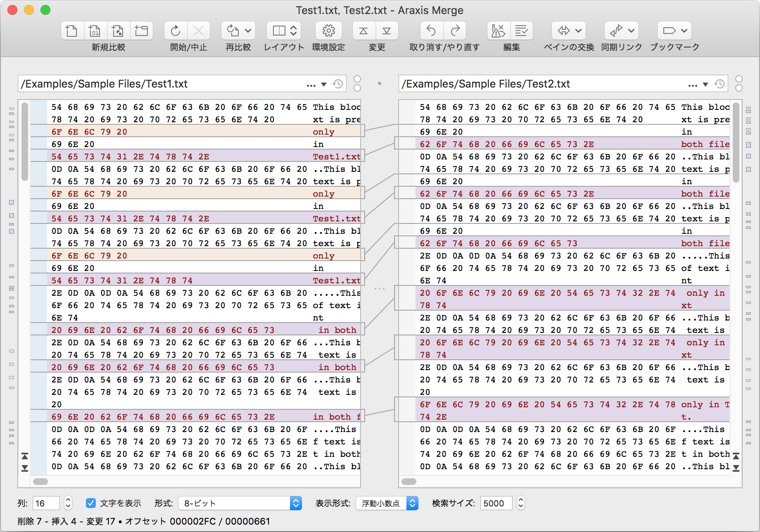
Task: Expand the レイアウト options chevron
Action: (293, 30)
